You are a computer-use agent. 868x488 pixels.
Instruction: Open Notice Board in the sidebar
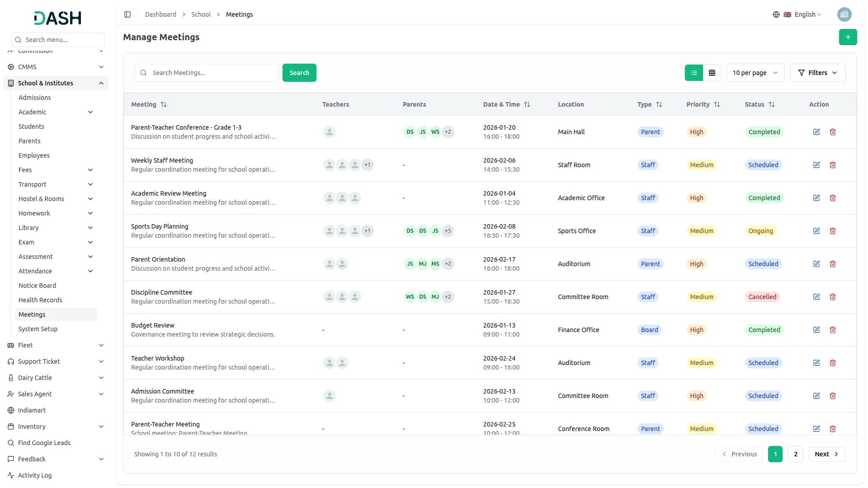38,286
